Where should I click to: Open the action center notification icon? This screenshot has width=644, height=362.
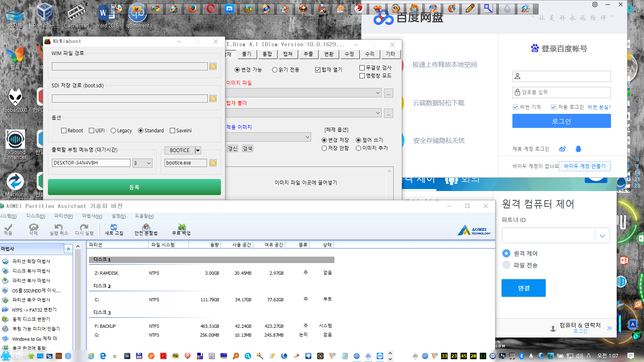point(631,356)
